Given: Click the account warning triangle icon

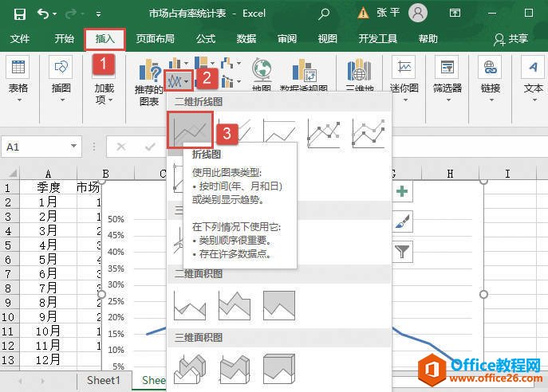Looking at the screenshot, I should (x=363, y=14).
